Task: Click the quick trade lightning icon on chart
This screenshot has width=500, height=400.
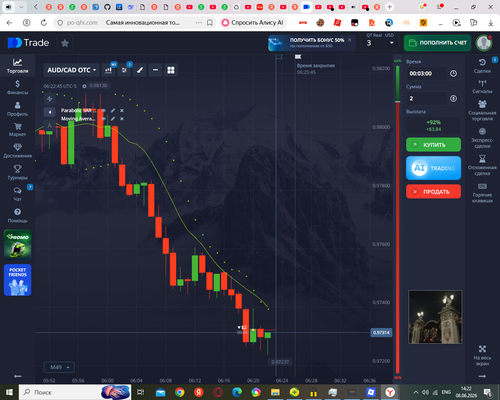Action: tap(49, 99)
